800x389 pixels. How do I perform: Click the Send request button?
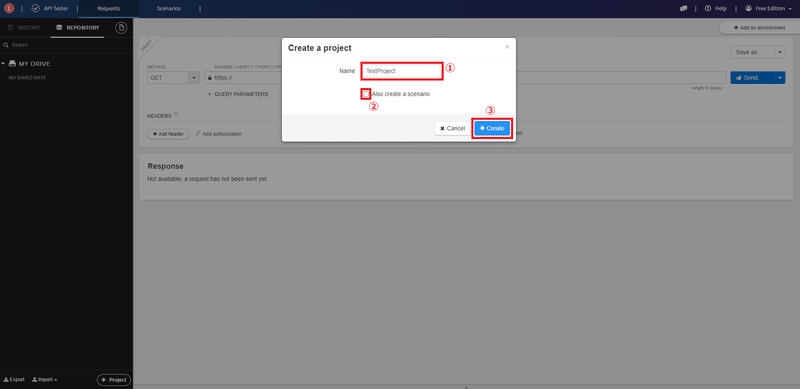tap(753, 78)
